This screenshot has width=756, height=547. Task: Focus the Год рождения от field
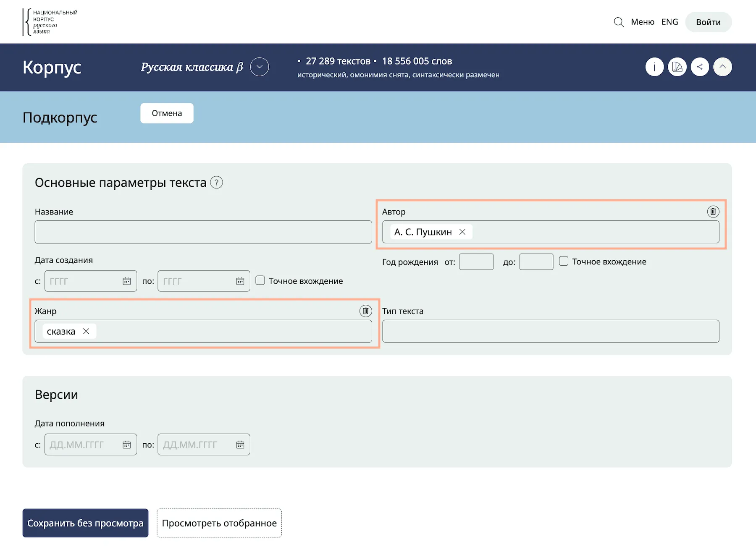click(x=476, y=262)
